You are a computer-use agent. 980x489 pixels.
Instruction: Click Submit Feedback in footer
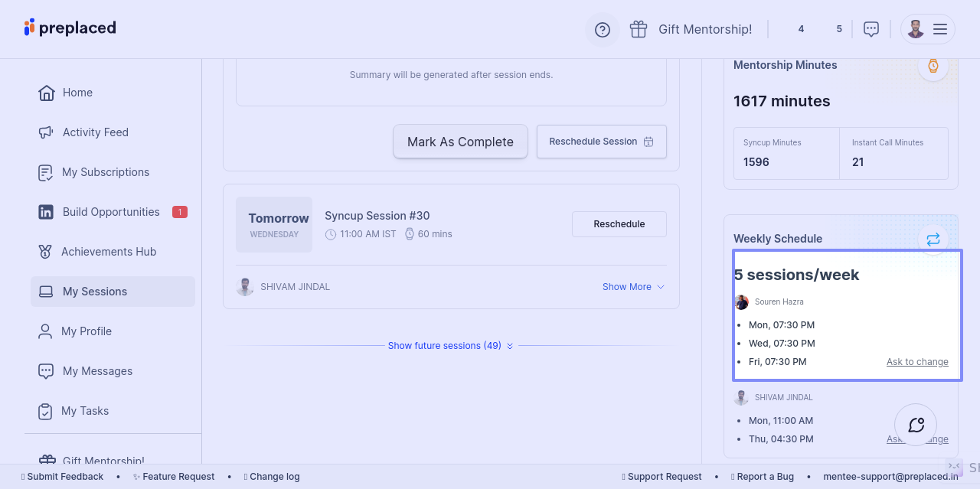(x=65, y=477)
